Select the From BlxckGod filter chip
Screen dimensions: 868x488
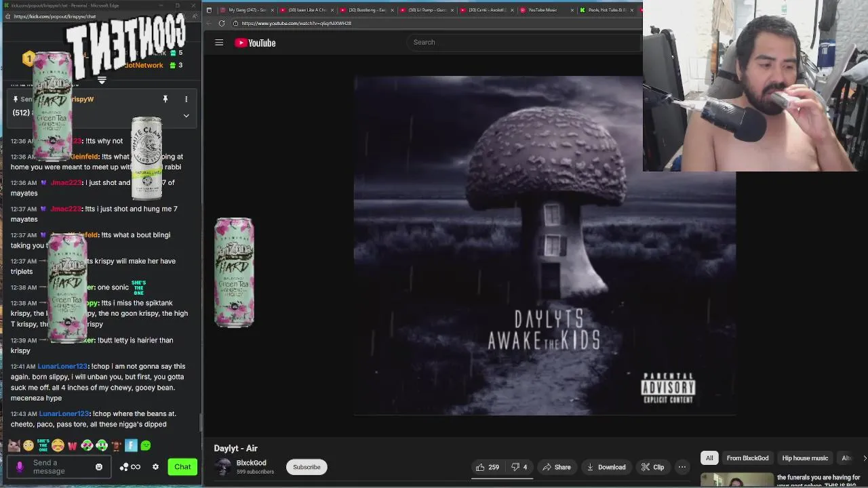pyautogui.click(x=747, y=458)
